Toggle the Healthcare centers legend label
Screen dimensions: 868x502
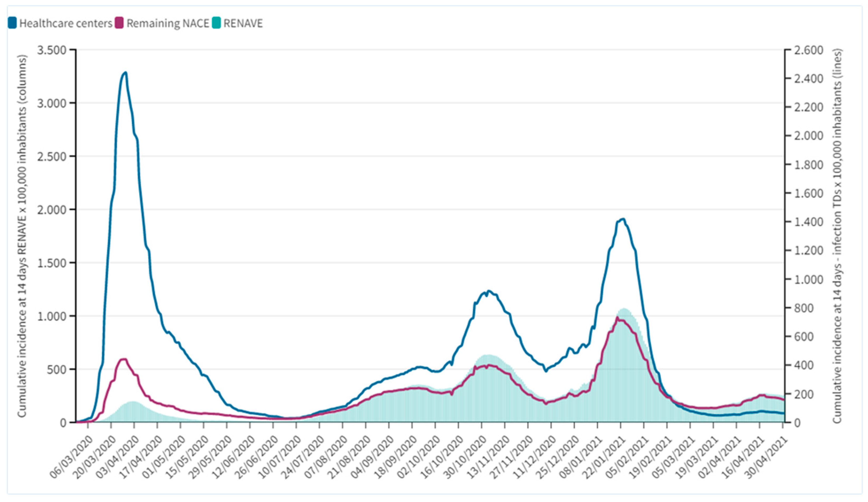point(66,23)
